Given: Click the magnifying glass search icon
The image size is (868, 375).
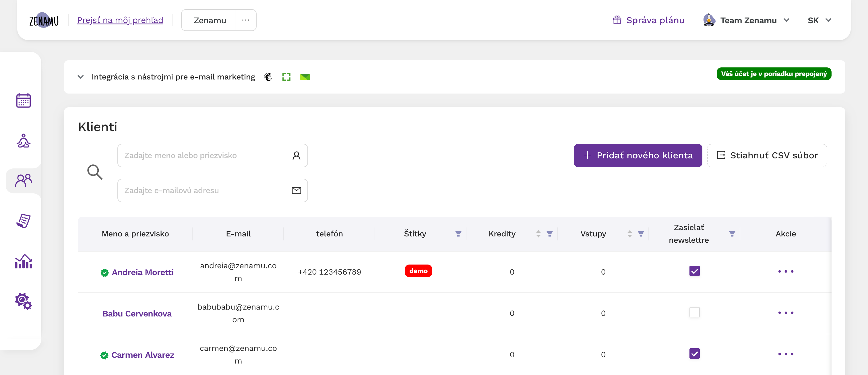Looking at the screenshot, I should coord(95,172).
